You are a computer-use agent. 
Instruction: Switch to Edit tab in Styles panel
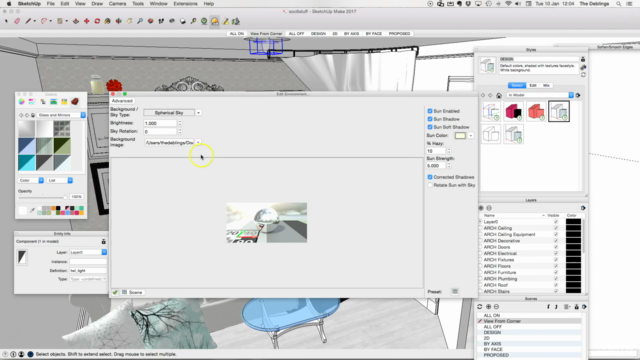[x=533, y=85]
